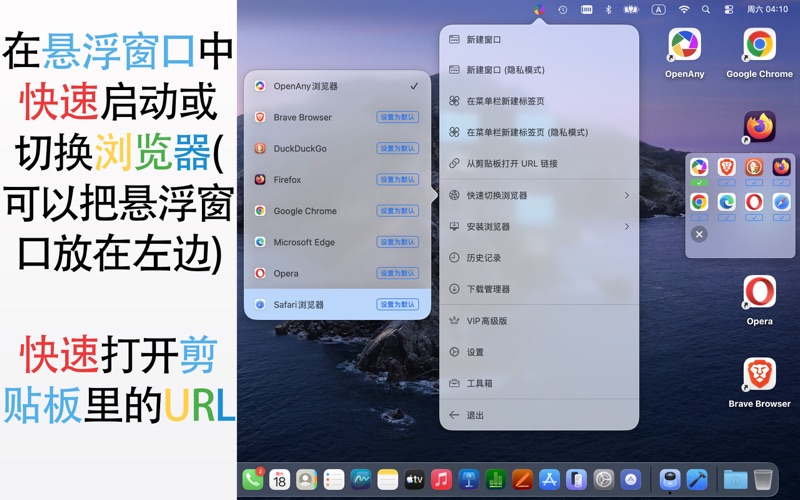Launch Microsoft Edge from the floating window
This screenshot has width=800, height=500.
(727, 202)
